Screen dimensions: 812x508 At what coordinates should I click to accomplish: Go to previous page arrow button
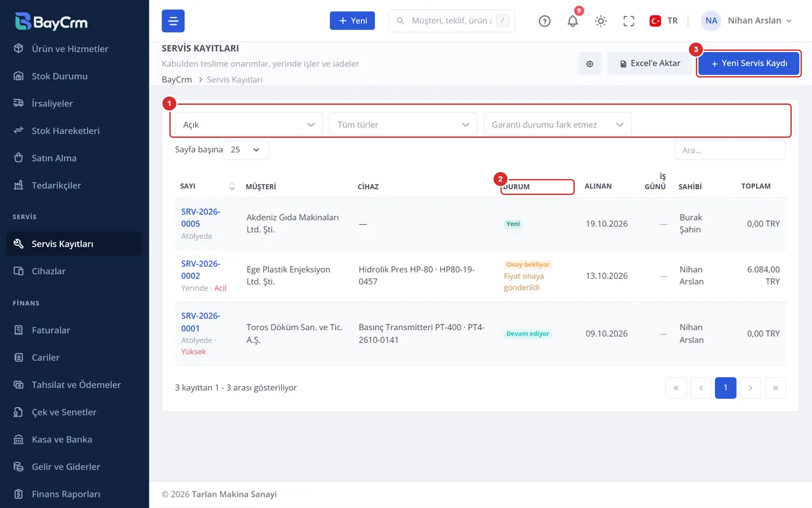tap(701, 388)
